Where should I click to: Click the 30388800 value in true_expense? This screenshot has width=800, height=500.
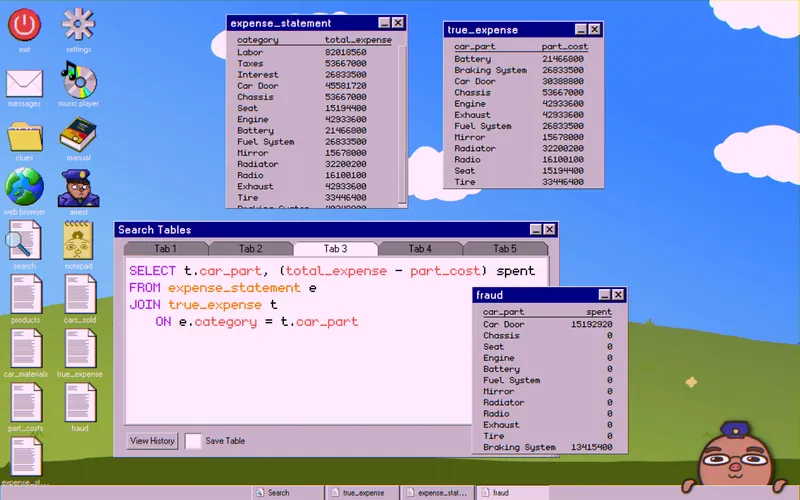click(563, 81)
